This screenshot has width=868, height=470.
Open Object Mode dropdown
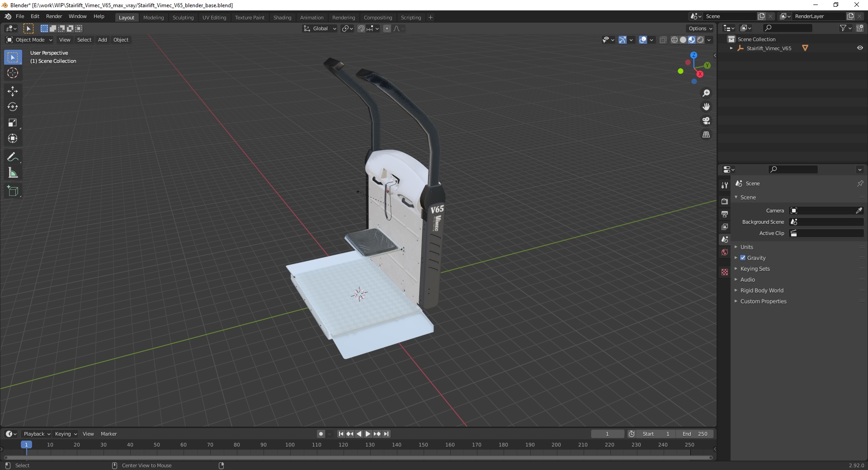(x=29, y=40)
